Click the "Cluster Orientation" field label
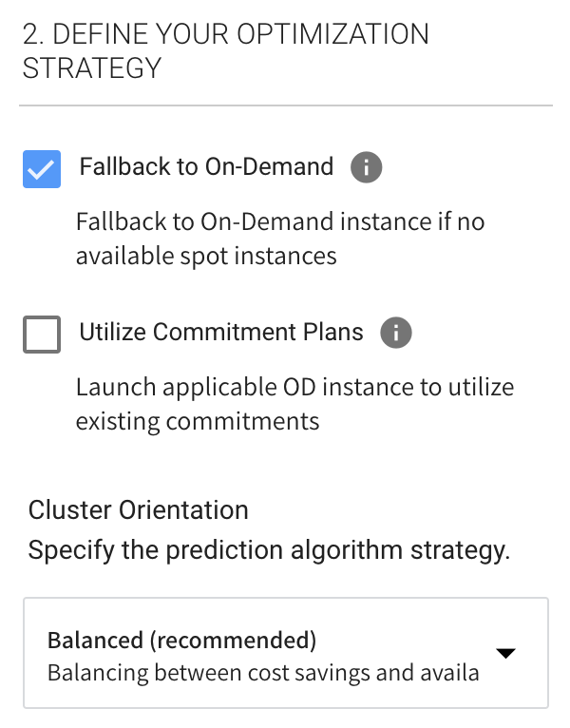Screen dimensions: 570x728 pos(139,510)
